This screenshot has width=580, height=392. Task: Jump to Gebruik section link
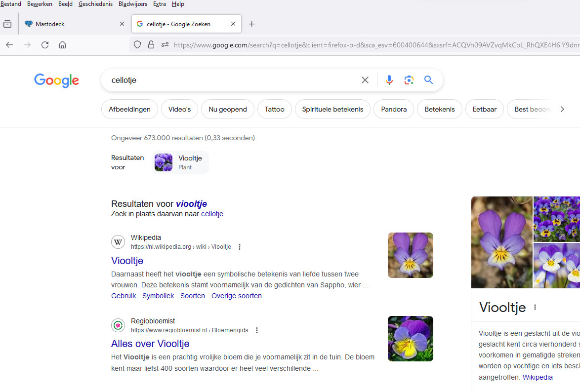[x=124, y=296]
